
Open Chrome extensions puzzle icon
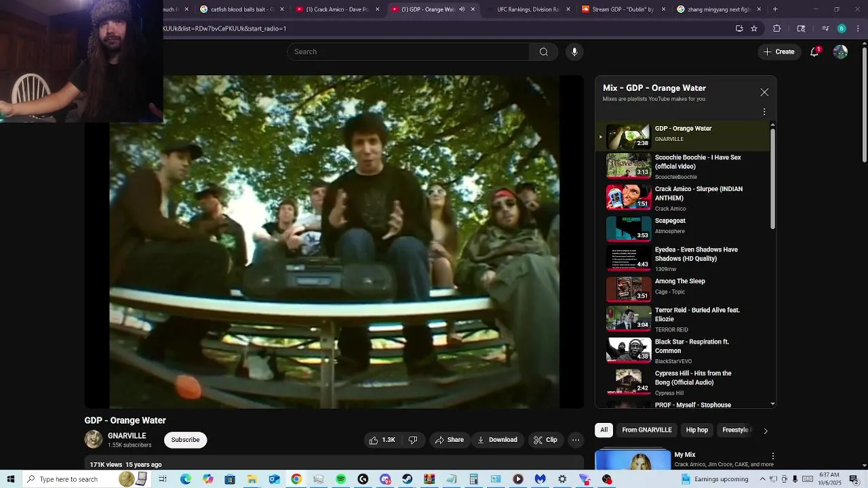point(777,28)
